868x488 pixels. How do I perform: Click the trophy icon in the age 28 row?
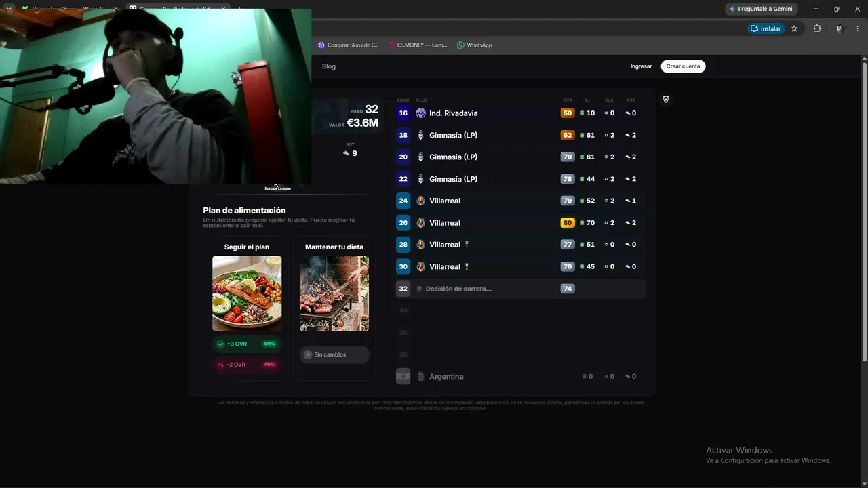pyautogui.click(x=467, y=244)
